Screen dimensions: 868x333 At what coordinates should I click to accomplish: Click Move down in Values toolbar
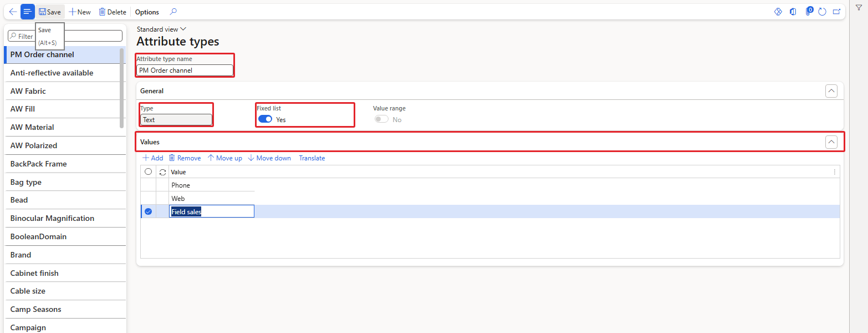[269, 158]
